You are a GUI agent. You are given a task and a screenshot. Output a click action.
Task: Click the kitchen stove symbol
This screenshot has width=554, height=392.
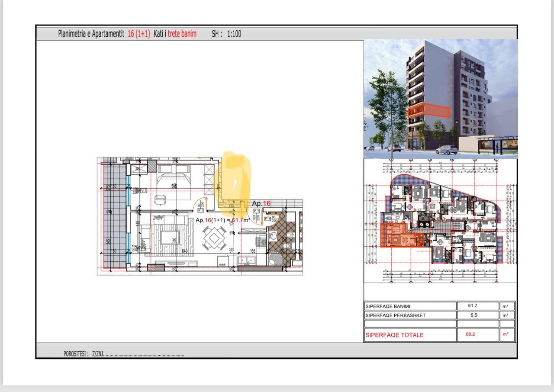coord(261,241)
